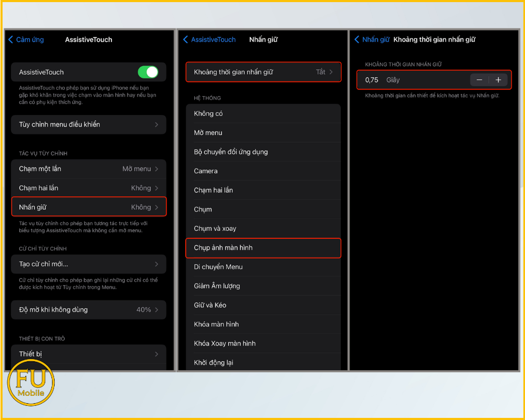Screen dimensions: 525x420
Task: Select Không có in the system list
Action: 263,113
